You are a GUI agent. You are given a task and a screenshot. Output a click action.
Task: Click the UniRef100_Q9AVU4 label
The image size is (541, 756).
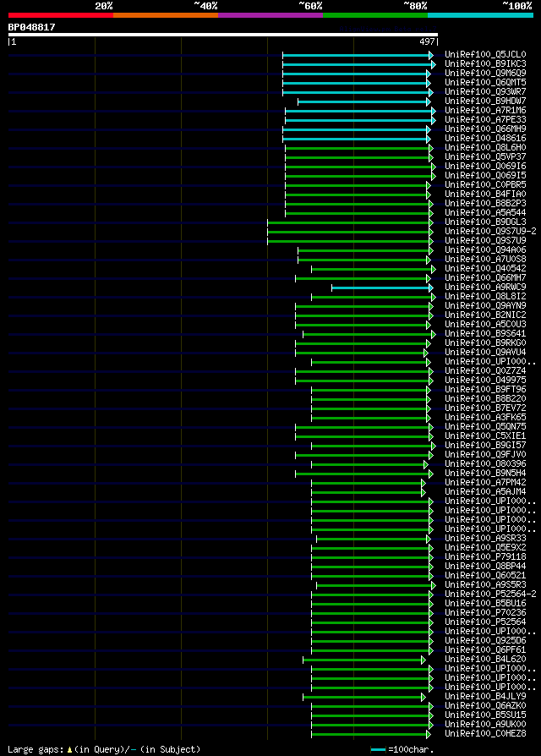pyautogui.click(x=485, y=353)
